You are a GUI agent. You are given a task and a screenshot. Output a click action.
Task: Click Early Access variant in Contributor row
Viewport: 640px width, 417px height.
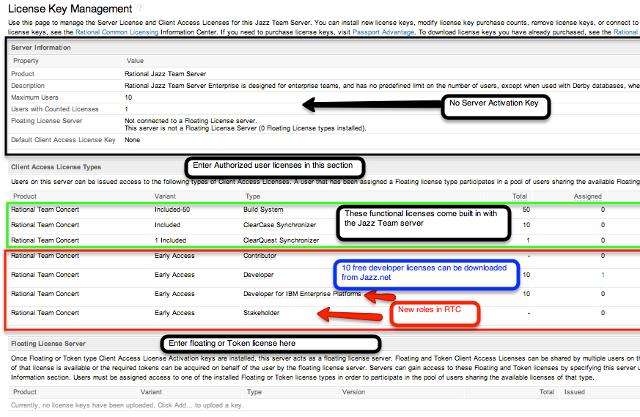[174, 256]
